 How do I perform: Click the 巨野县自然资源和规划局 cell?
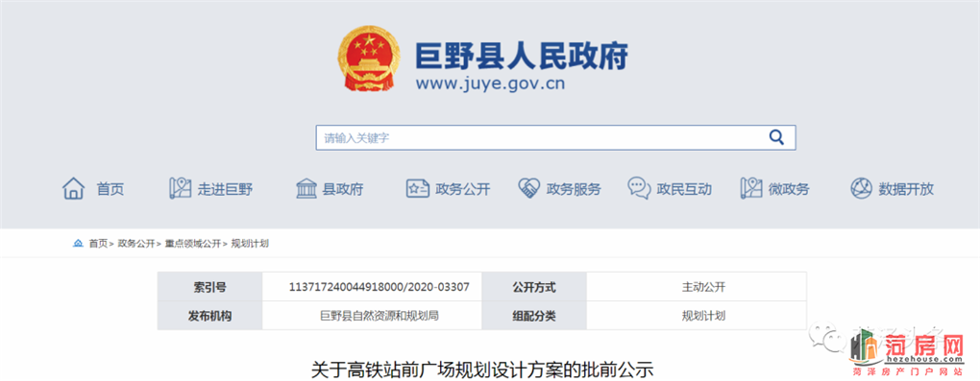[373, 316]
